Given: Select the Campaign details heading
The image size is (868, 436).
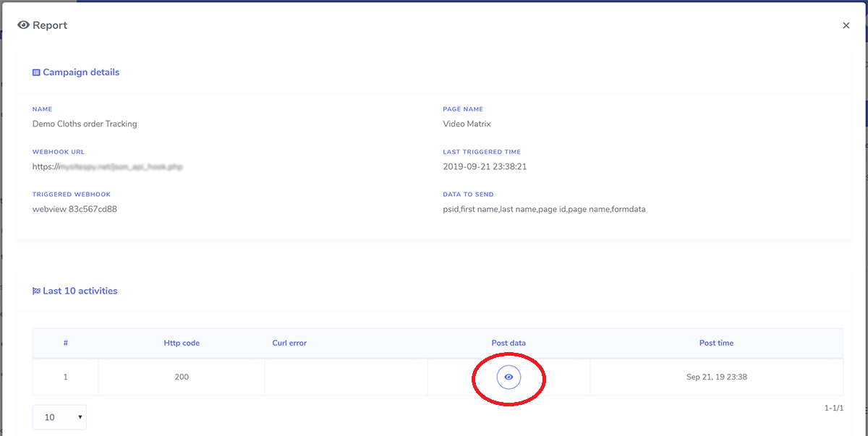Looking at the screenshot, I should [x=80, y=72].
